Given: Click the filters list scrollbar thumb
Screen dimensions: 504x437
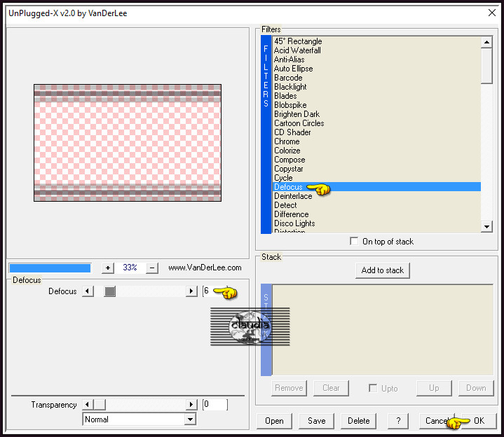Looking at the screenshot, I should pyautogui.click(x=486, y=66).
